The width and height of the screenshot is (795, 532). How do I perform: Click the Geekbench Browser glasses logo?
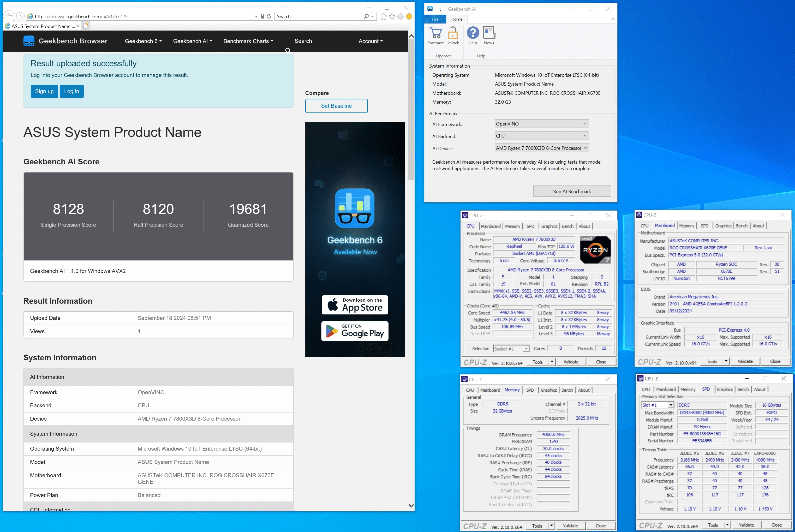[29, 41]
